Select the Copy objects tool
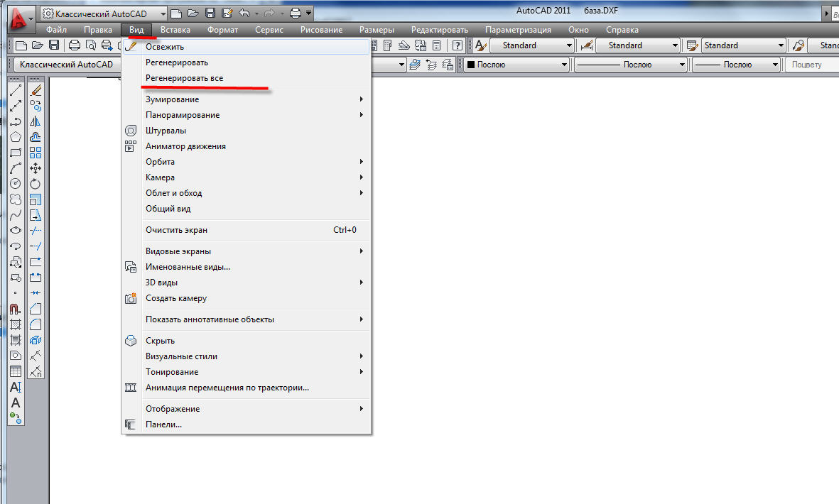Screen dimensions: 839x504 36,106
